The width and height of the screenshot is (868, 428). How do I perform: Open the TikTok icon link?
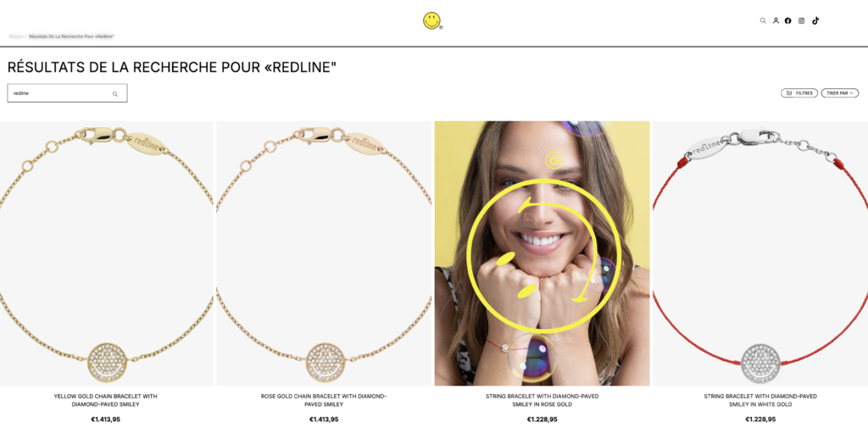coord(815,20)
